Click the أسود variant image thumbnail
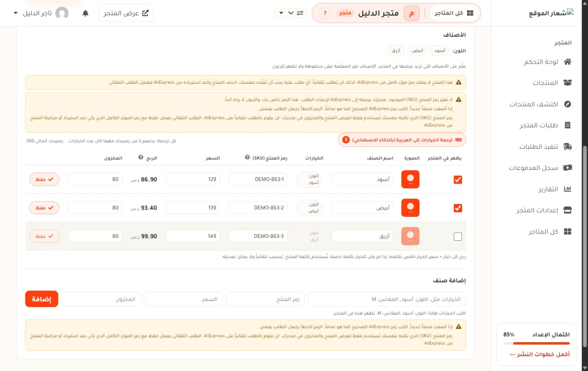 [410, 180]
